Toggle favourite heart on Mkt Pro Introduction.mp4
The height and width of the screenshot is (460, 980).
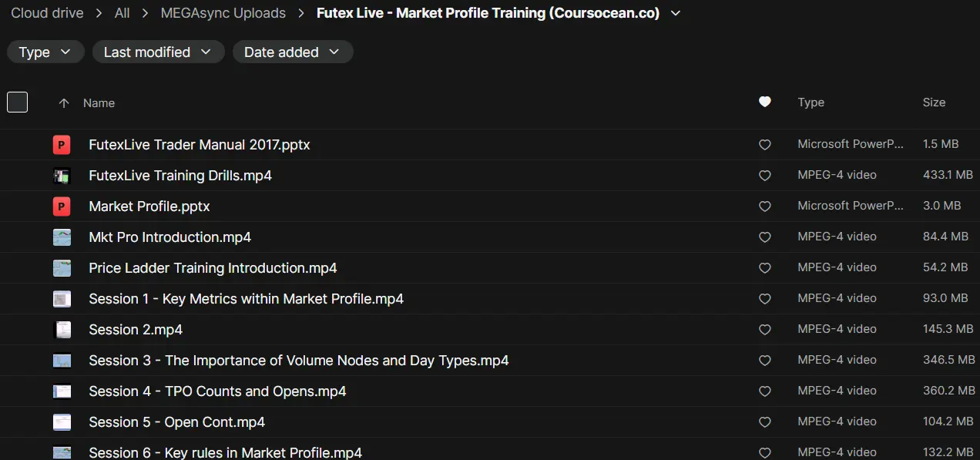[765, 237]
